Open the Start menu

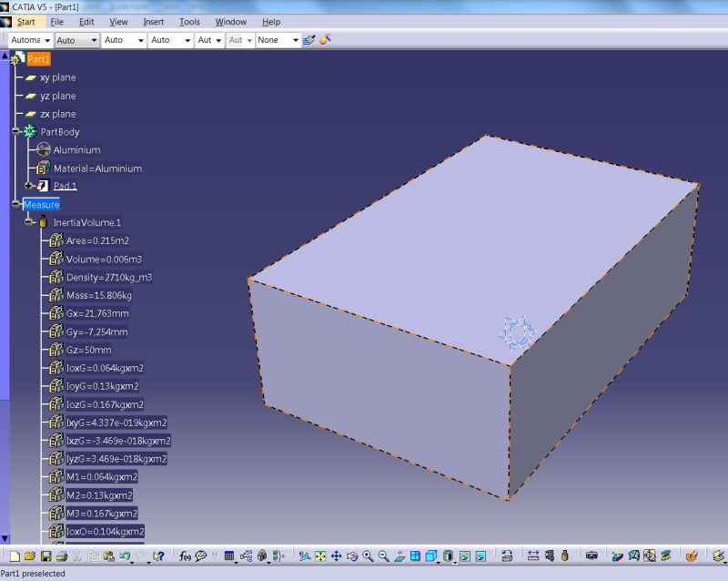[26, 22]
